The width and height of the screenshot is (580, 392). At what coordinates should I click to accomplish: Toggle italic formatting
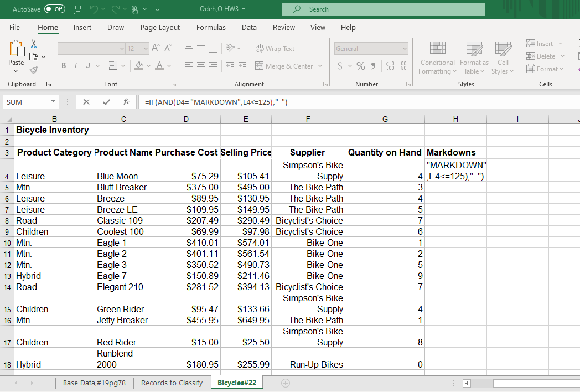[75, 65]
